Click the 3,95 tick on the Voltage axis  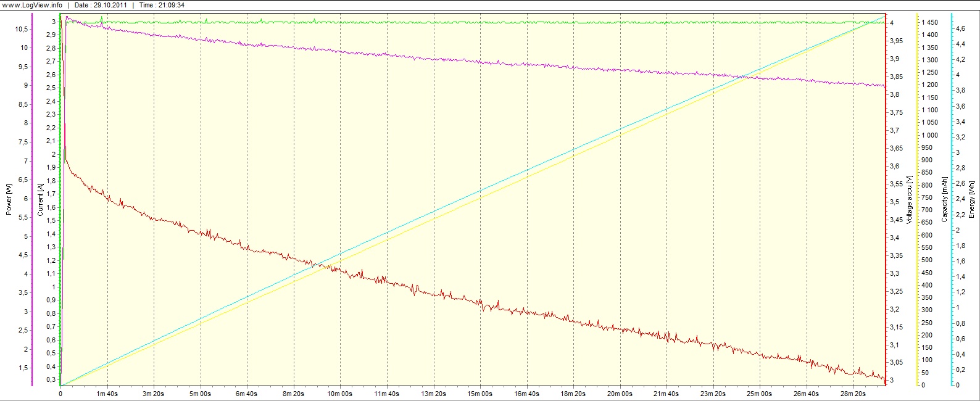tap(895, 41)
